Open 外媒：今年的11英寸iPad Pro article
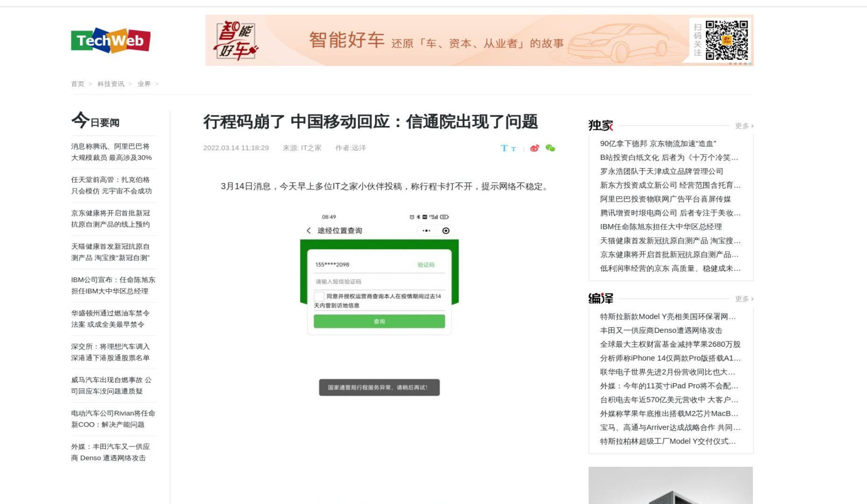 pyautogui.click(x=669, y=386)
